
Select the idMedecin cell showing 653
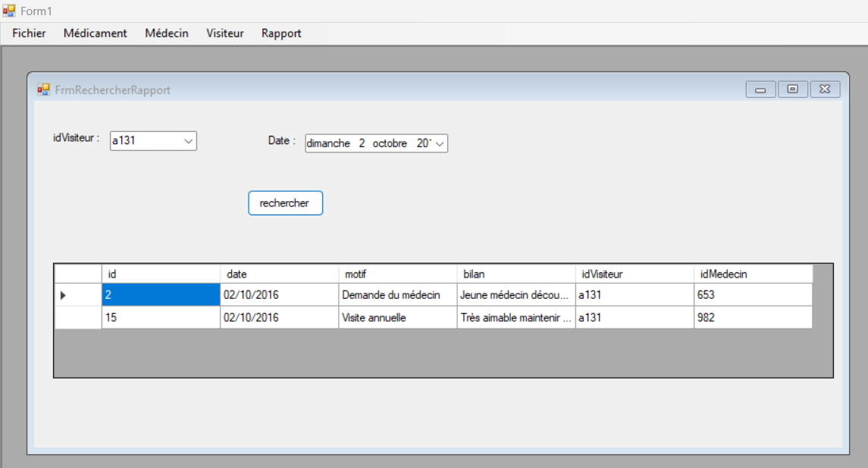[752, 295]
